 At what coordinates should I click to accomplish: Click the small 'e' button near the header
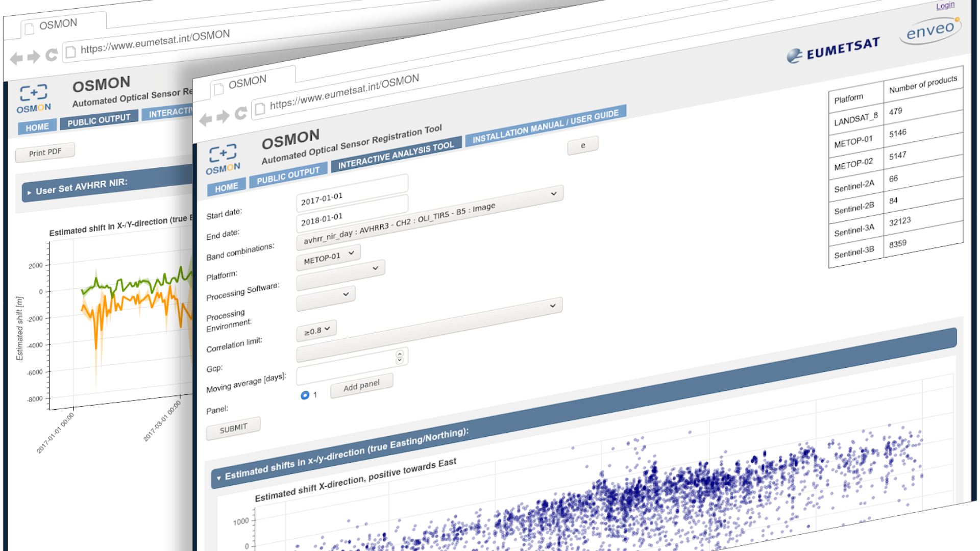pos(583,145)
